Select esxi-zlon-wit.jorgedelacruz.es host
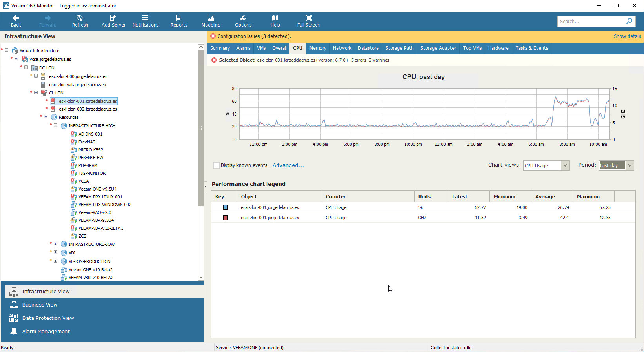This screenshot has height=352, width=644. pyautogui.click(x=77, y=85)
